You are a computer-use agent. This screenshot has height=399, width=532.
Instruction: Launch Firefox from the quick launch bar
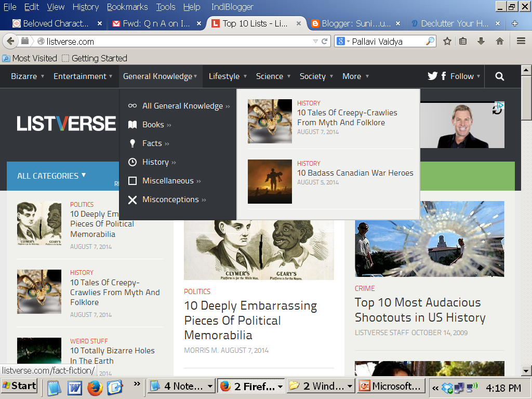pos(95,388)
